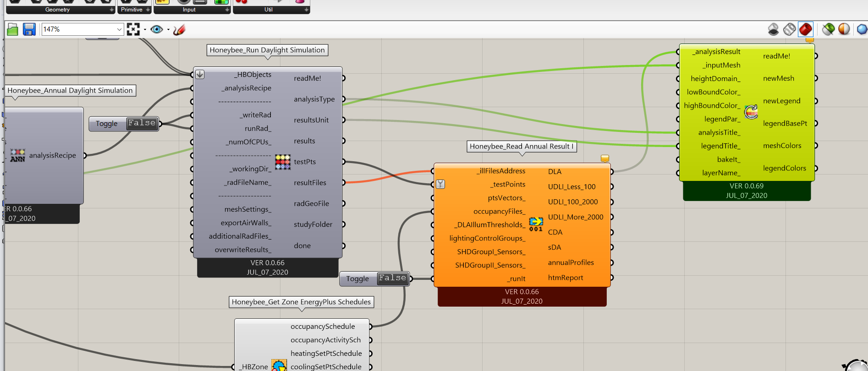Viewport: 868px width, 371px height.
Task: Switch the False toggle feeding _runIt
Action: pos(392,278)
